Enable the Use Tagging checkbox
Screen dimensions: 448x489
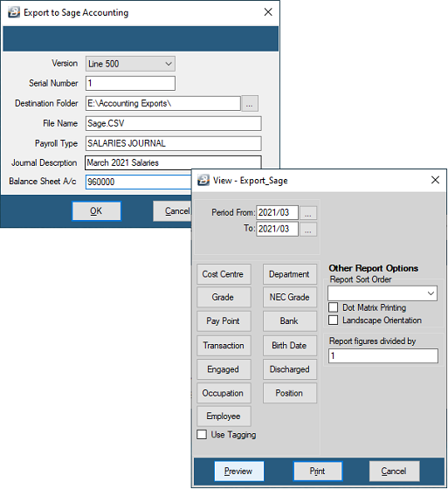tap(202, 435)
